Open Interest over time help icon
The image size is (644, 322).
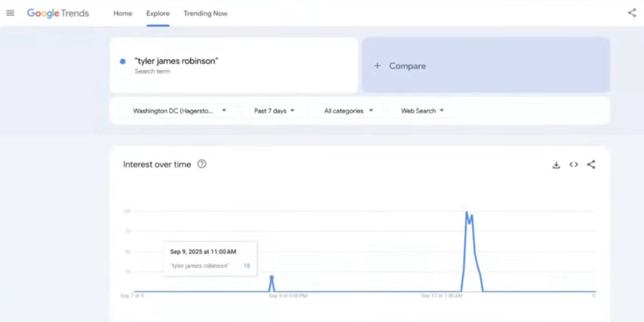tap(202, 164)
